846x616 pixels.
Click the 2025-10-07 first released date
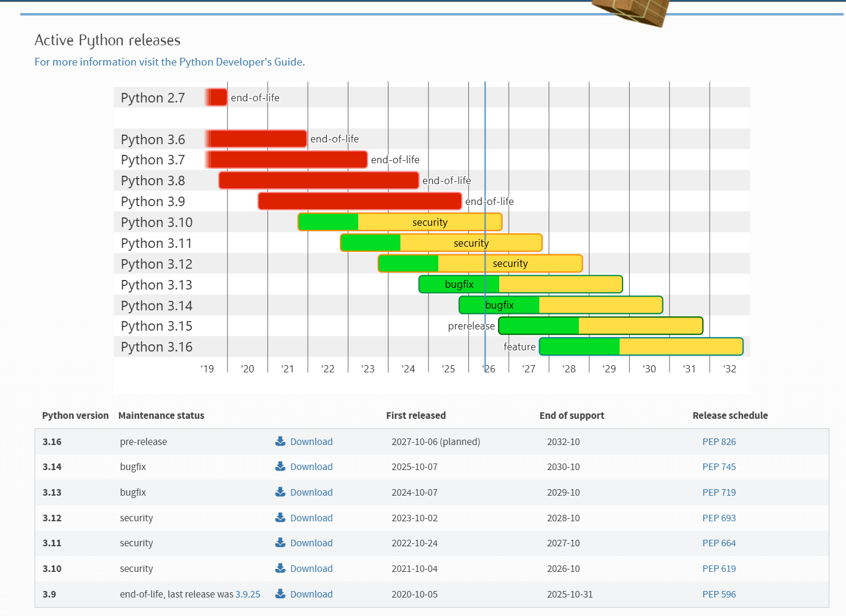[x=415, y=466]
